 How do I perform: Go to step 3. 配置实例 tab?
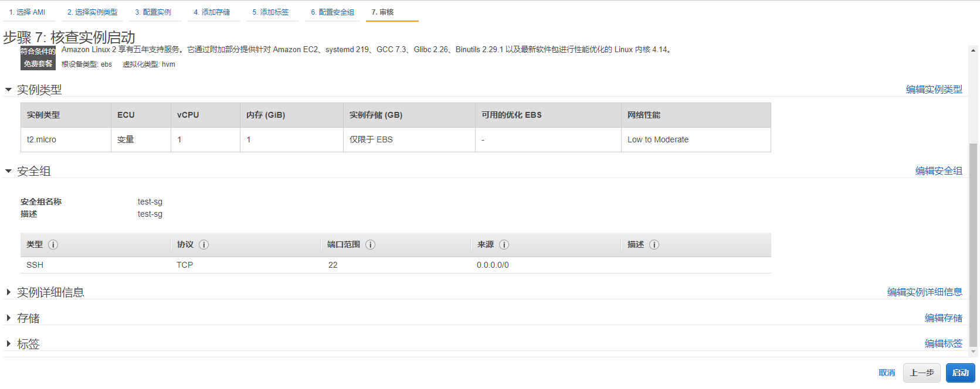(x=153, y=12)
